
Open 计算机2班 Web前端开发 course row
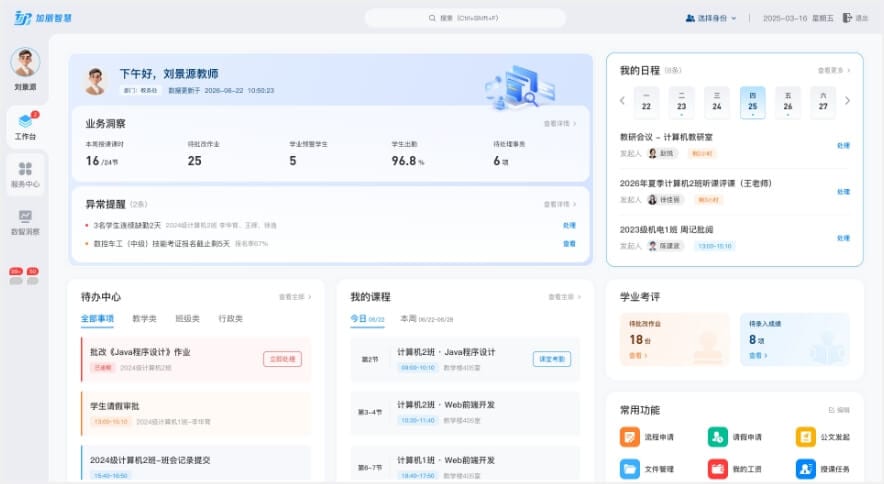[x=465, y=412]
